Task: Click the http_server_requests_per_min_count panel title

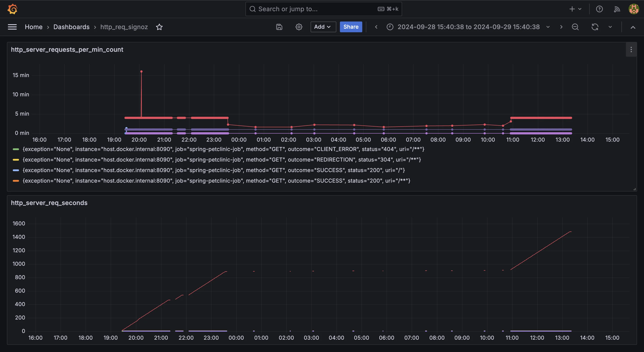Action: click(67, 50)
